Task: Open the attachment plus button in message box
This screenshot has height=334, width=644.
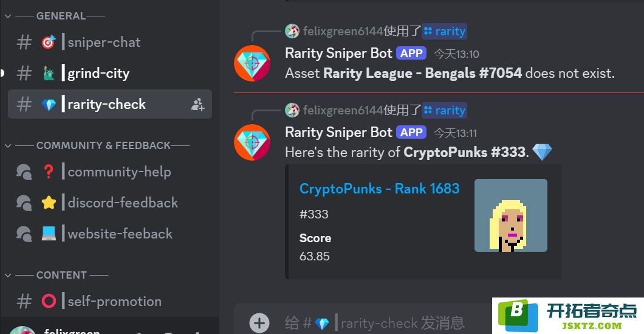Action: click(259, 323)
